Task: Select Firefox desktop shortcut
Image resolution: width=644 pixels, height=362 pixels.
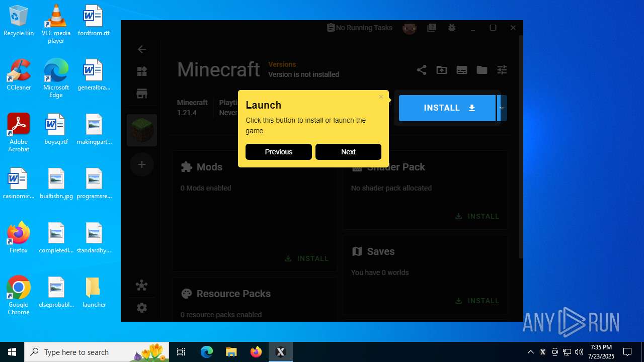Action: click(19, 237)
